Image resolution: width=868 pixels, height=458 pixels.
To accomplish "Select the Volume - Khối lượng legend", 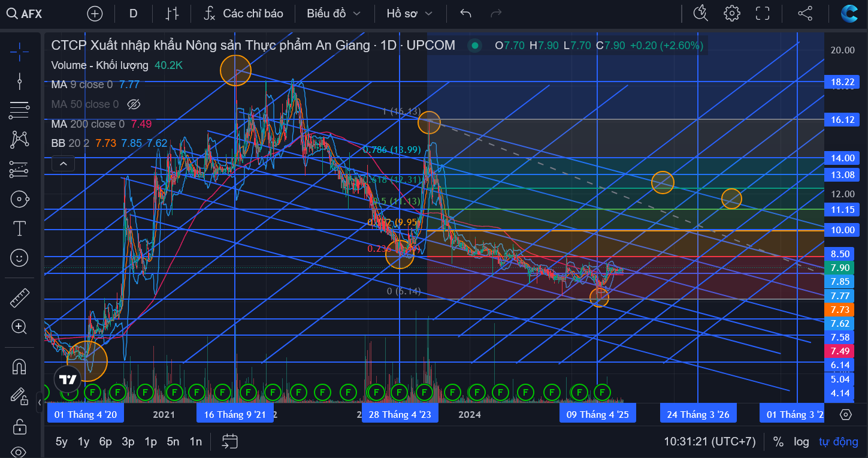I will point(99,65).
